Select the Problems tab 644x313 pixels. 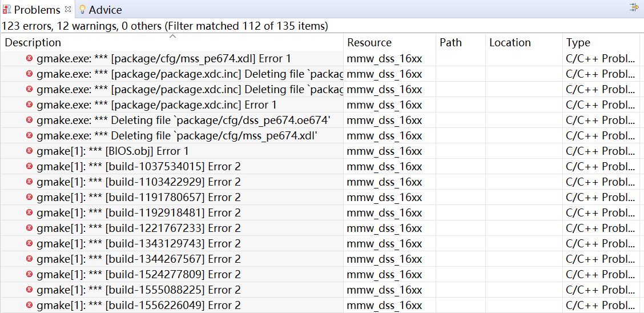click(37, 10)
